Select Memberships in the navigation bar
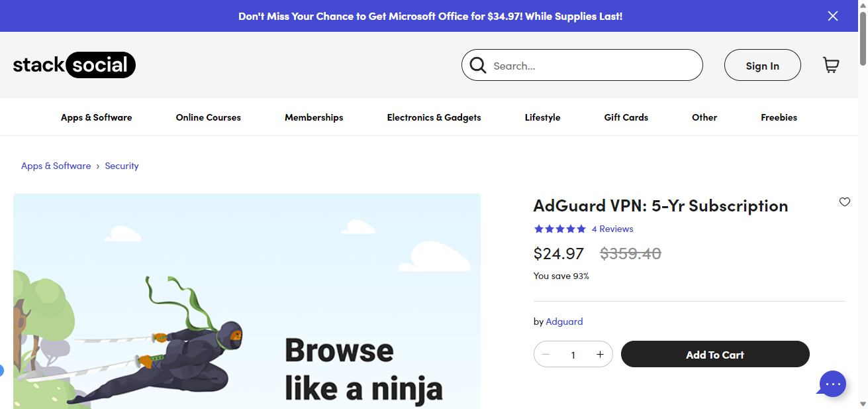 [x=314, y=117]
